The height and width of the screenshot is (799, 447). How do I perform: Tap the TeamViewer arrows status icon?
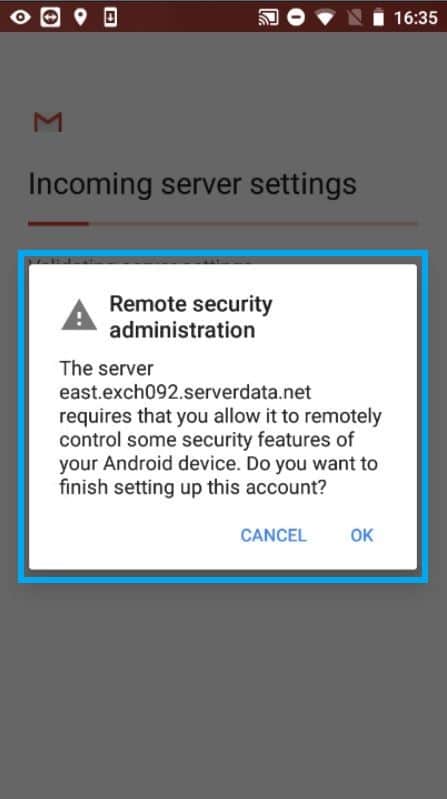click(50, 17)
